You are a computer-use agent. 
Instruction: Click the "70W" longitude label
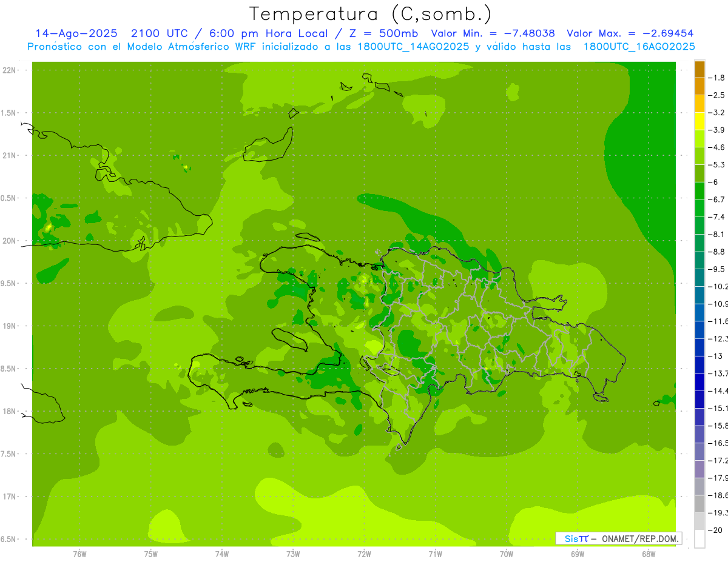[x=507, y=554]
